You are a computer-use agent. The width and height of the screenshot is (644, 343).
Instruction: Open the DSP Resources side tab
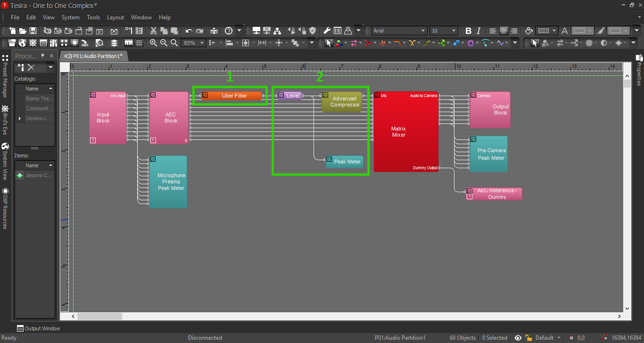coord(5,209)
